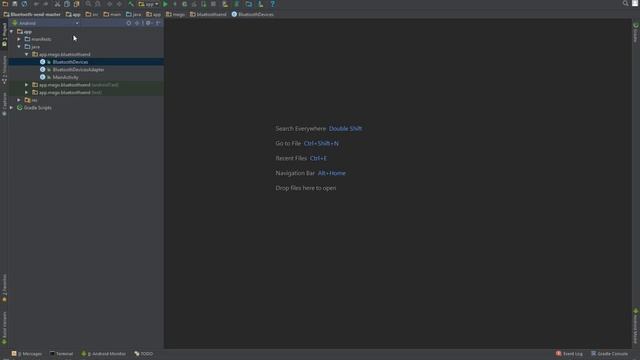Click the java breadcrumb in navigation bar

click(x=133, y=14)
